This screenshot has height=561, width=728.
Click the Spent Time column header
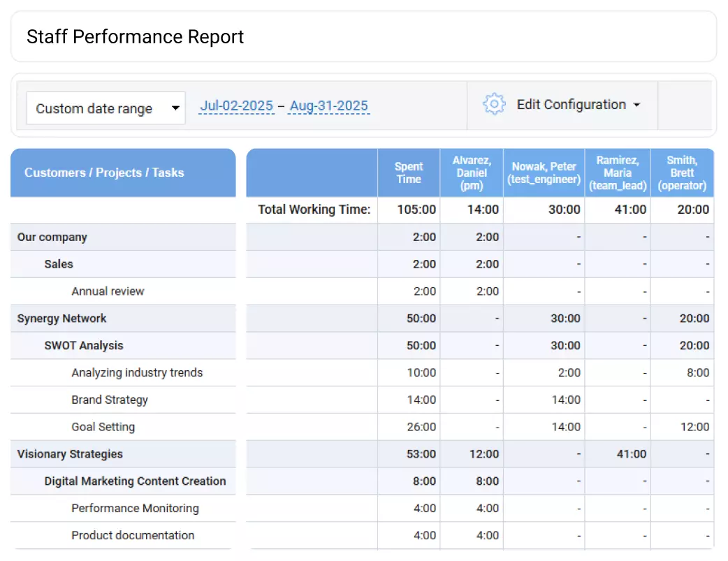(409, 173)
